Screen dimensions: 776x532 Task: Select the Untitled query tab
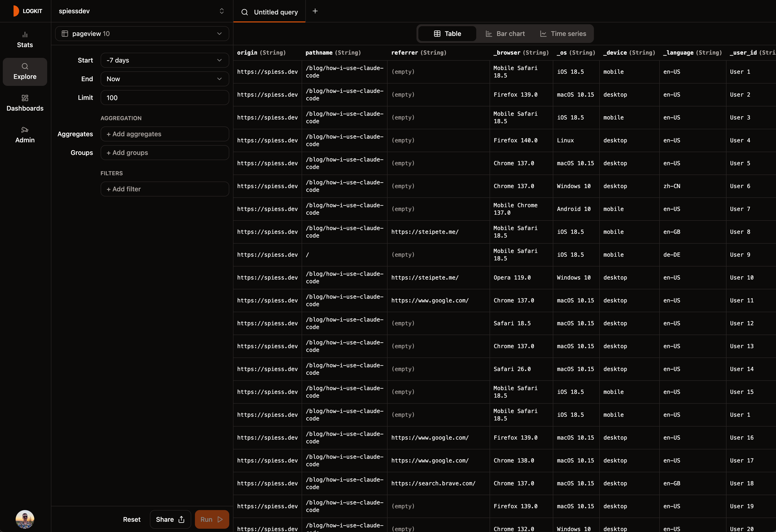click(276, 12)
